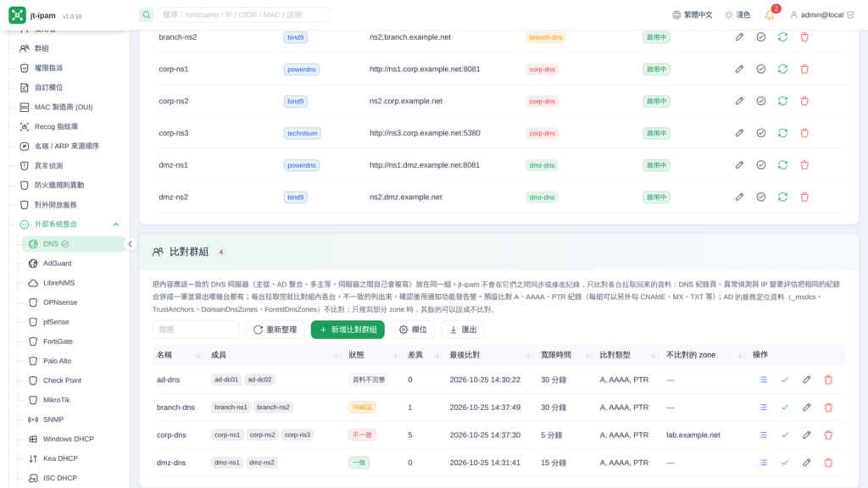Edit the corp-dns compare group
This screenshot has height=488, width=868.
(x=807, y=435)
